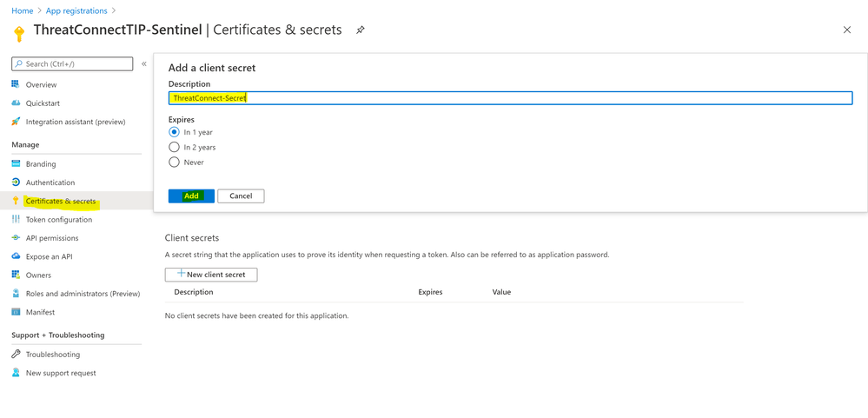Go to Home breadcrumb link

[22, 10]
